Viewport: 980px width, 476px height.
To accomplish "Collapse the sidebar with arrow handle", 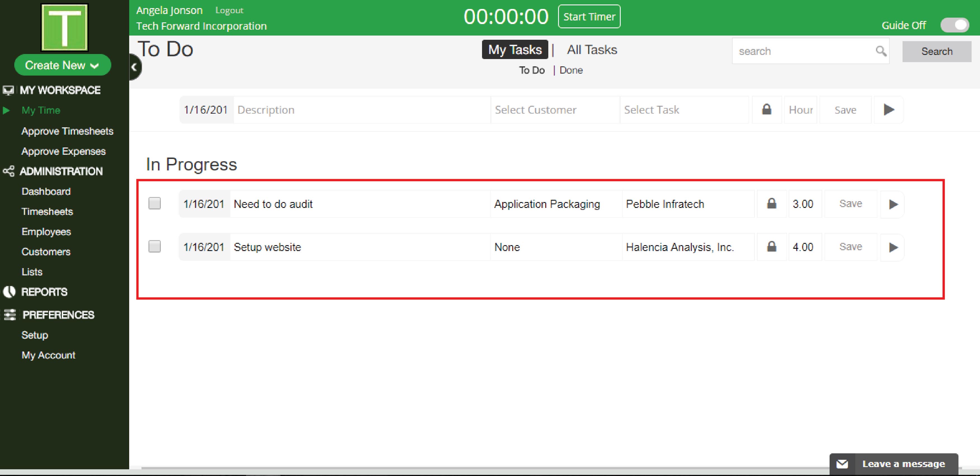I will [x=134, y=67].
